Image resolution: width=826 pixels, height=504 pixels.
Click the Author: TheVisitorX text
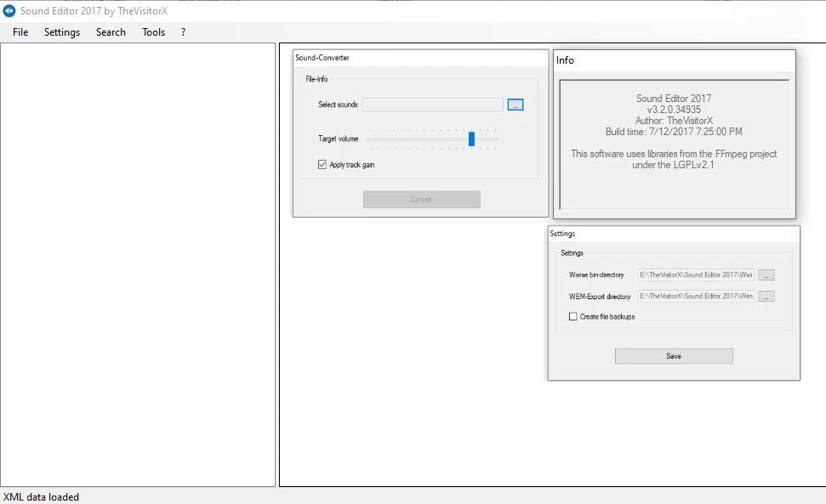(674, 121)
